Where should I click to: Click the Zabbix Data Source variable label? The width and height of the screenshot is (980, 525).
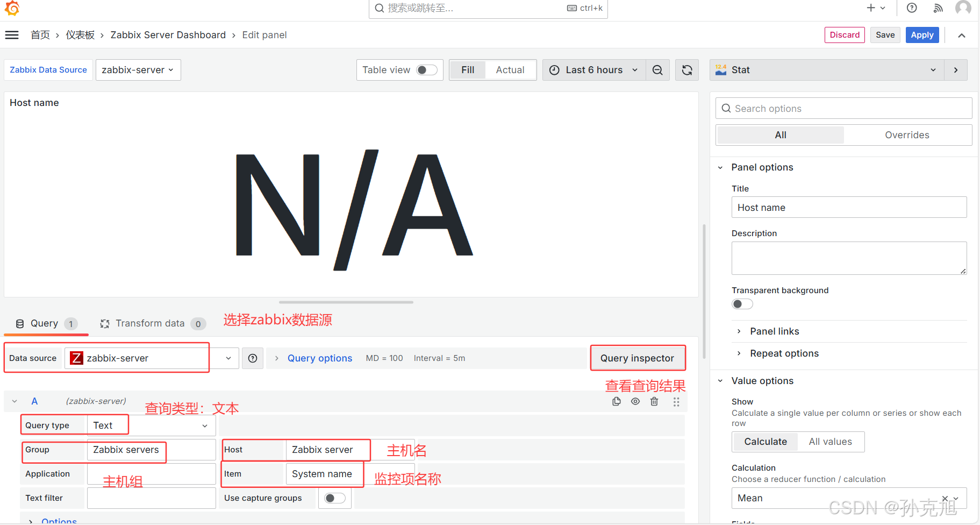[x=48, y=70]
